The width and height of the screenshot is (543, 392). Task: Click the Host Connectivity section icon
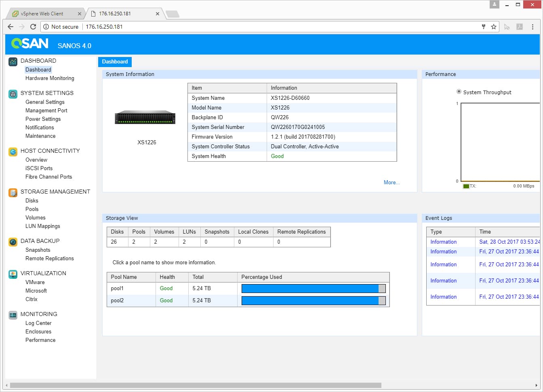tap(13, 152)
